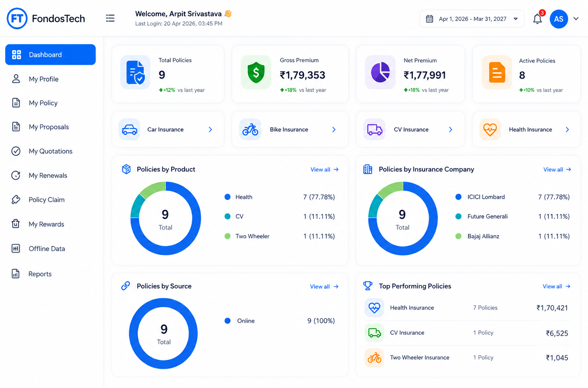The image size is (588, 388).
Task: Click the Policies by Source donut chart
Action: pos(163,334)
